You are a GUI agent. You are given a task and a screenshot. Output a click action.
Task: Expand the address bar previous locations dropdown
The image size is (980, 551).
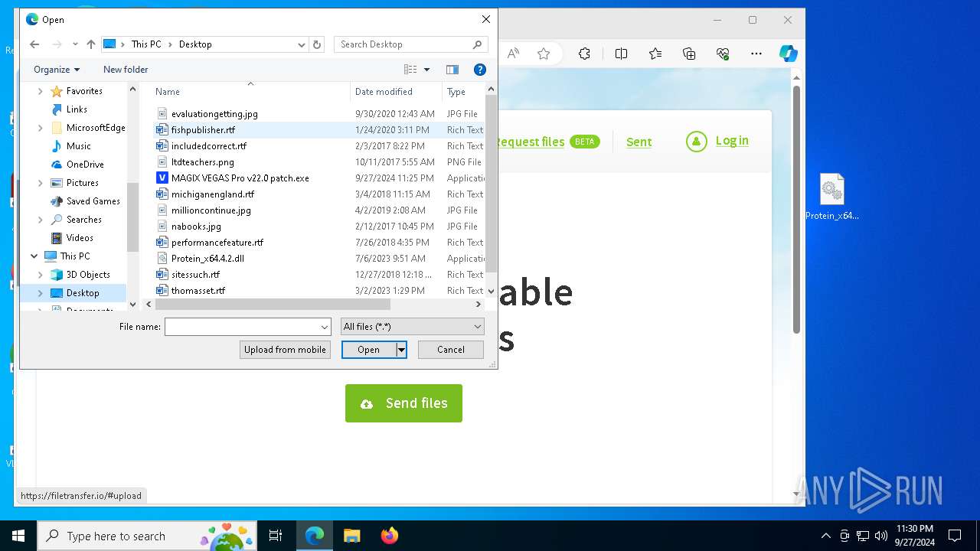(302, 44)
